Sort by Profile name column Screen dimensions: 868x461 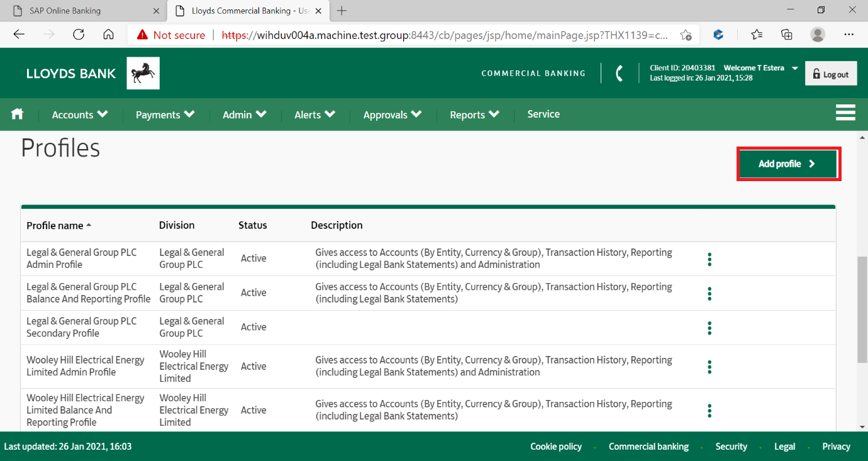click(58, 225)
